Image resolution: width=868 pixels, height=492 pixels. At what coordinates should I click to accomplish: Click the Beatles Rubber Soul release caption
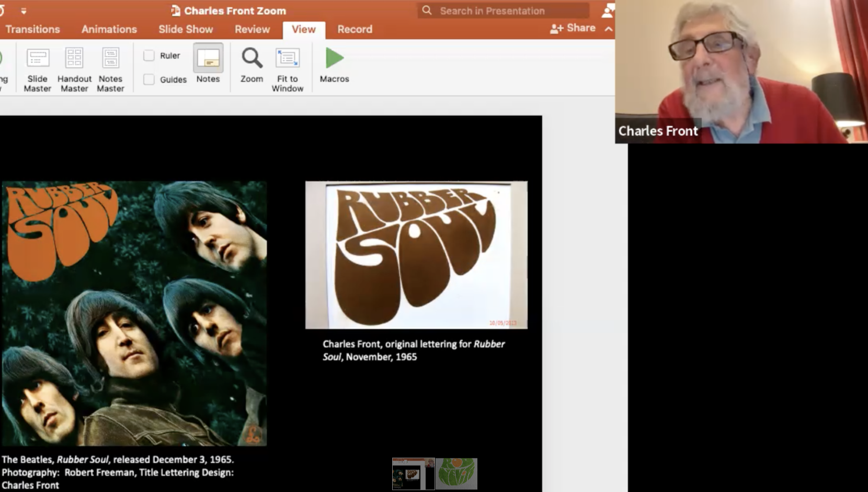pos(118,472)
